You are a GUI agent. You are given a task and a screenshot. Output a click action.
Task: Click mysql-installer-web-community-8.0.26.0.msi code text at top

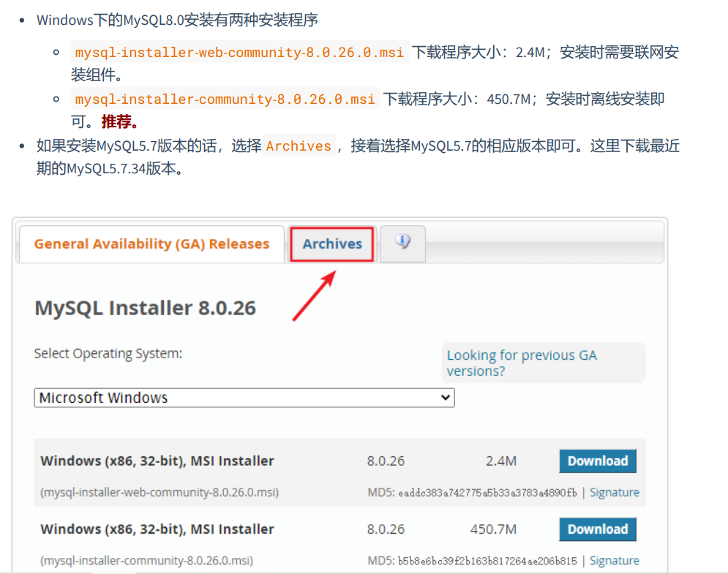tap(239, 52)
